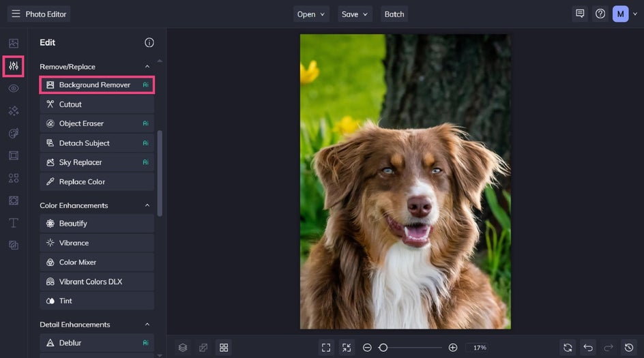Collapse the Color Enhancements section

click(147, 205)
